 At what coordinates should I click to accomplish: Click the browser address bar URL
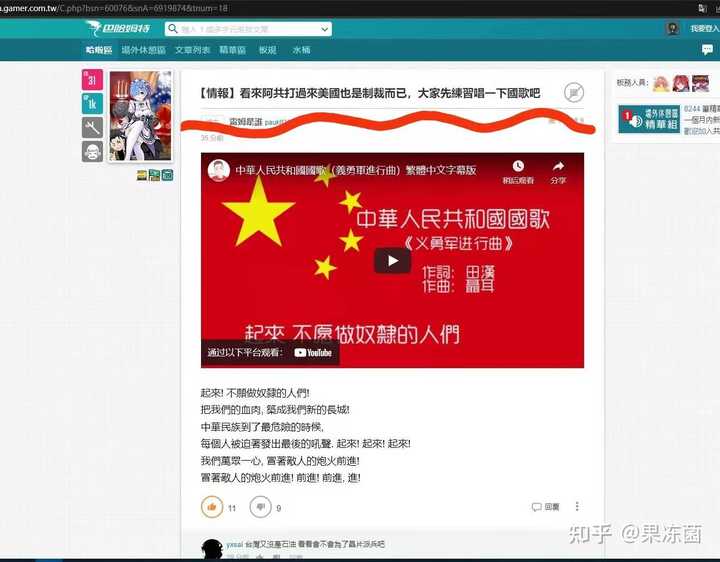[115, 8]
